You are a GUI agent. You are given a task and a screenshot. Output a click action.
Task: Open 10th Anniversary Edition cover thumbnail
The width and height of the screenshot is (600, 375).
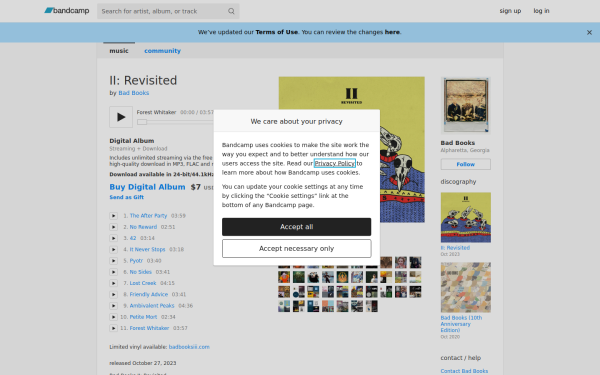466,287
